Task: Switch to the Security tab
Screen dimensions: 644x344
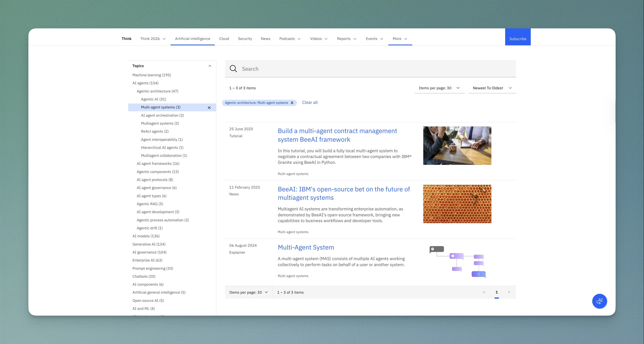Action: pyautogui.click(x=245, y=39)
